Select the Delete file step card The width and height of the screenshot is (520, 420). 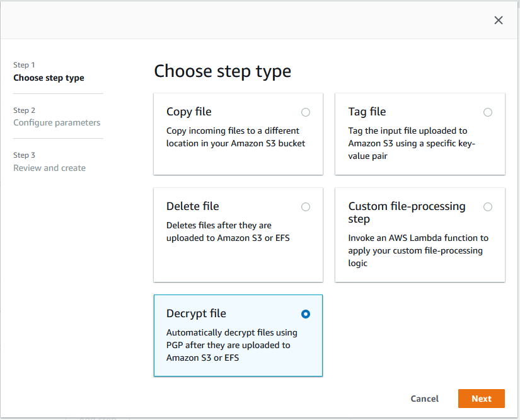tap(238, 235)
